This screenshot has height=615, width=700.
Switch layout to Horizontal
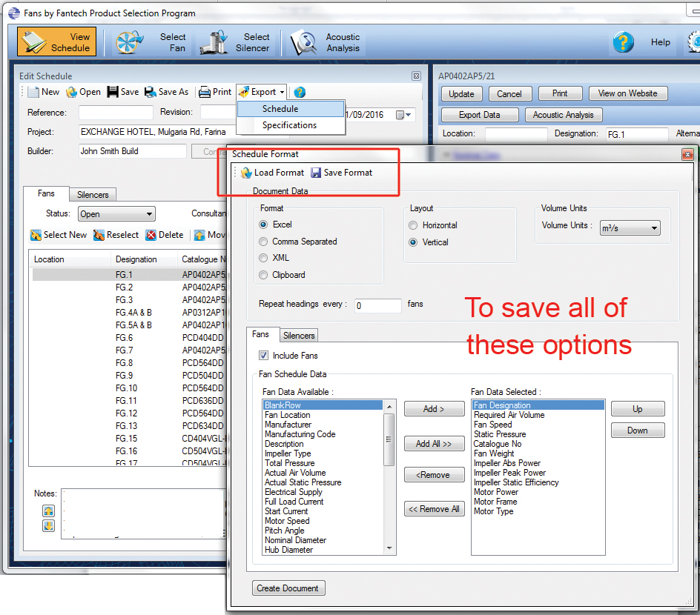pos(413,225)
